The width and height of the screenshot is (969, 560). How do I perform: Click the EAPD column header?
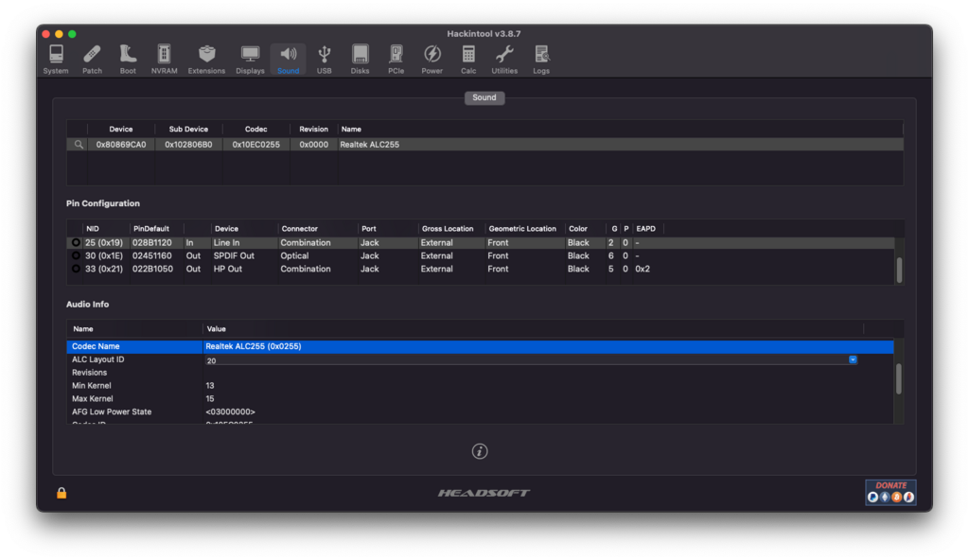tap(645, 229)
